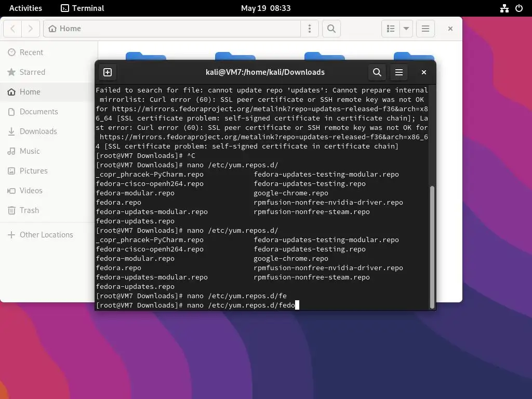Open a new terminal tab
532x399 pixels.
tap(108, 72)
